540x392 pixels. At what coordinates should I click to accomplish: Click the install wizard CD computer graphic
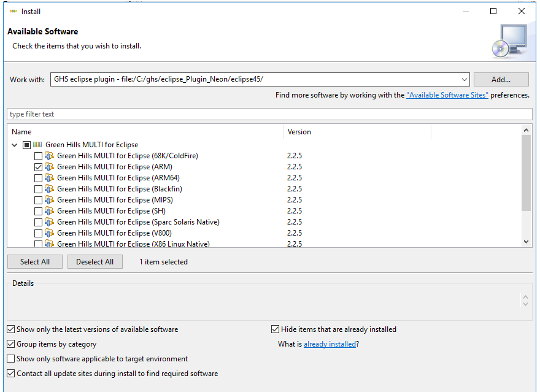[x=510, y=41]
